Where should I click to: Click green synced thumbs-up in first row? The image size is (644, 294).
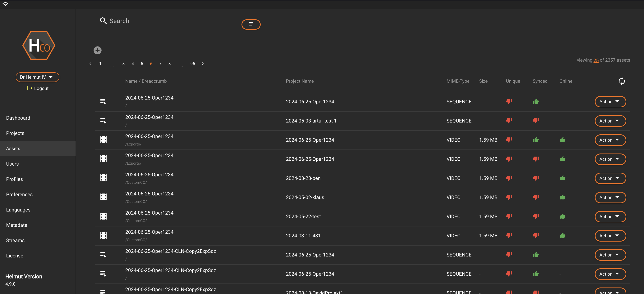[536, 101]
